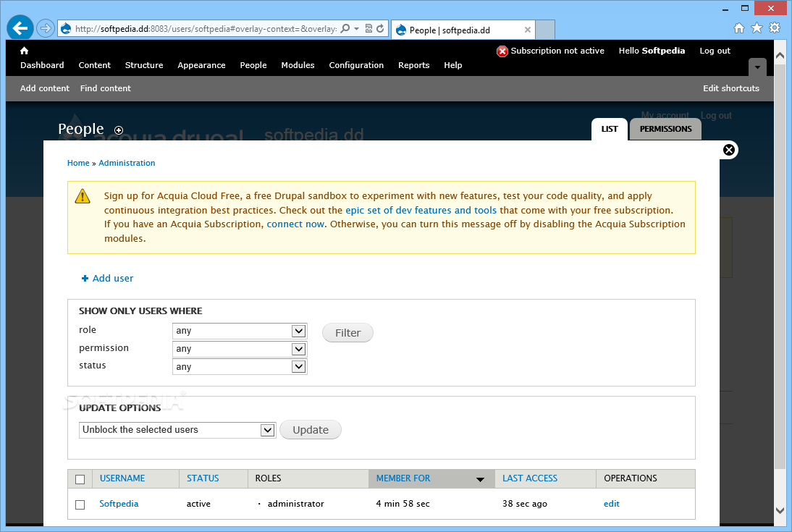Sort table by STATUS column

(203, 478)
